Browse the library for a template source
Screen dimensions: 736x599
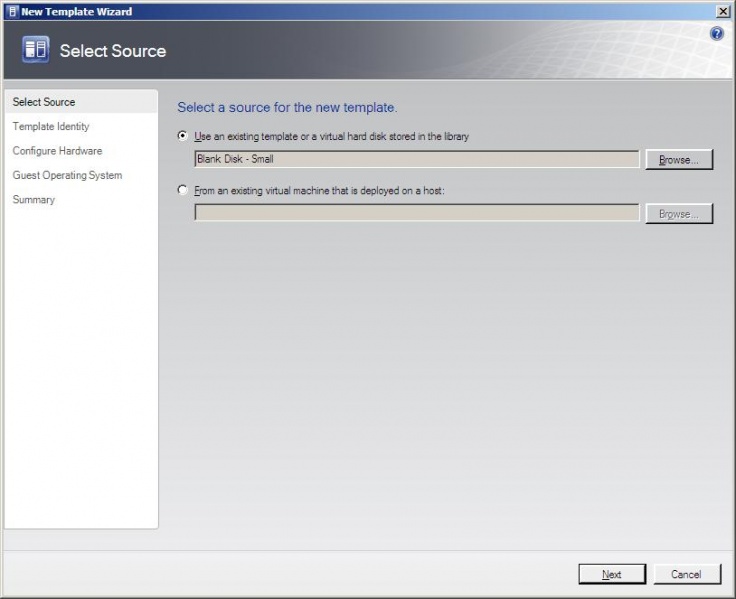(x=679, y=160)
